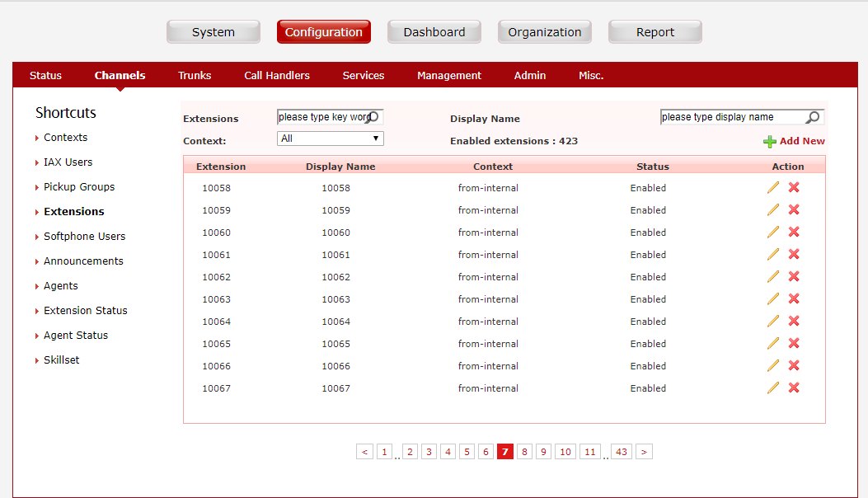Delete extension 10067 with the red X
The image size is (868, 498).
tap(794, 388)
